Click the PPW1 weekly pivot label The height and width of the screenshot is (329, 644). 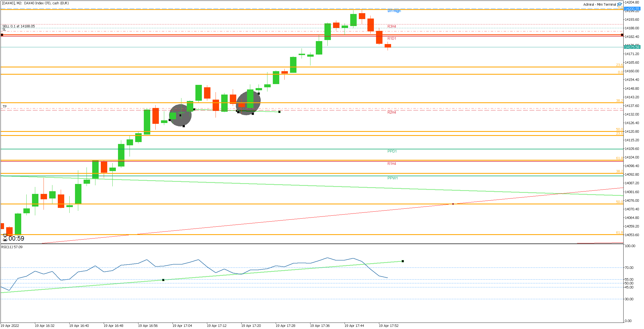click(x=392, y=178)
